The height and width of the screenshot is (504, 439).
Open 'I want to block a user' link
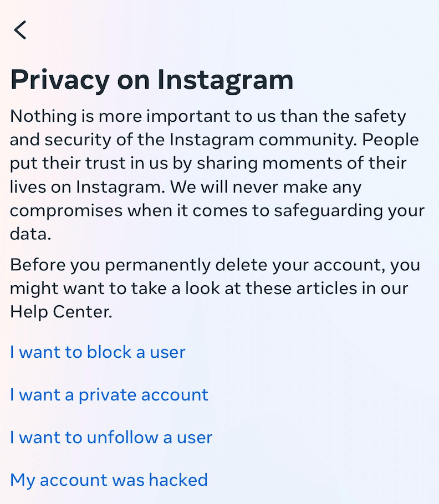(x=98, y=352)
